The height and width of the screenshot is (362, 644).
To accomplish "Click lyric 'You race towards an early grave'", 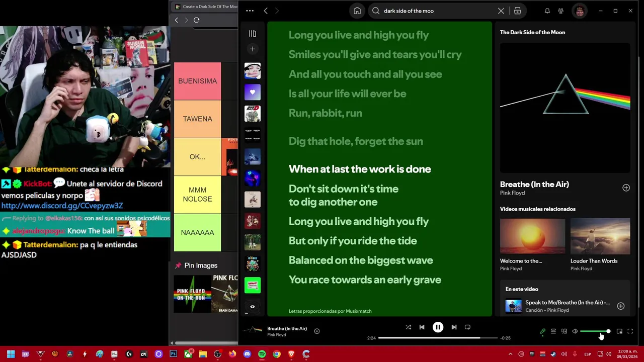I will pyautogui.click(x=365, y=280).
